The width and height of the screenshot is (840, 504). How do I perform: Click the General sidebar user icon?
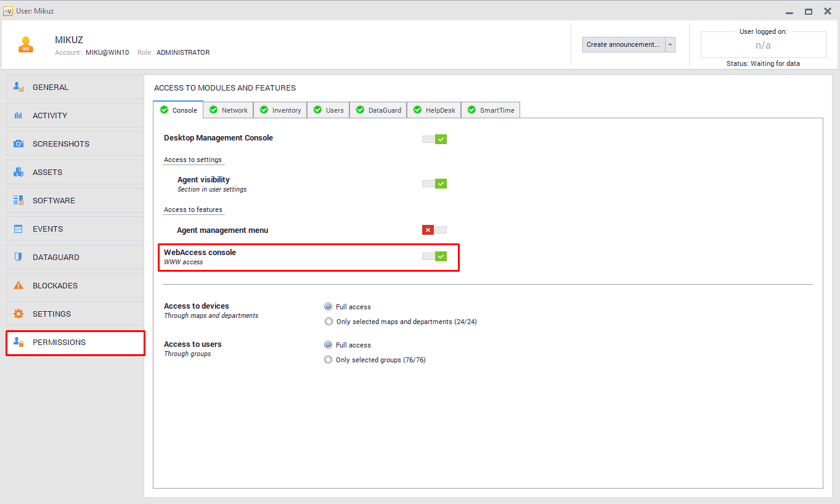pyautogui.click(x=18, y=87)
